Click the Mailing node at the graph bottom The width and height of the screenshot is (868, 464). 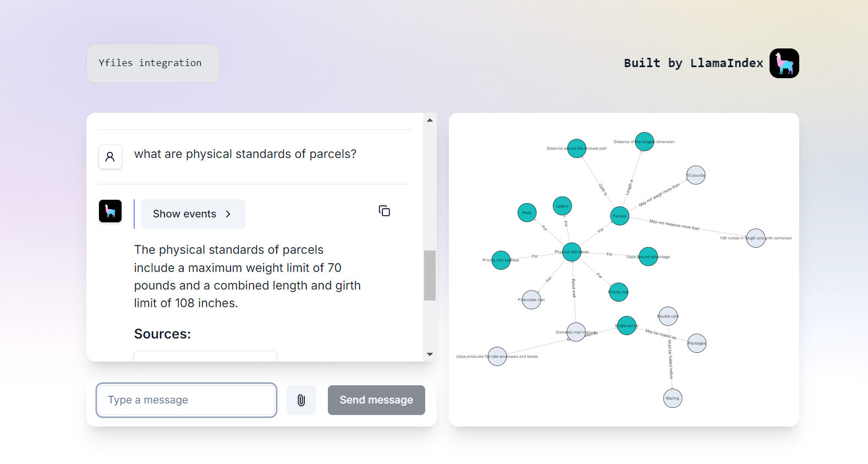coord(672,398)
